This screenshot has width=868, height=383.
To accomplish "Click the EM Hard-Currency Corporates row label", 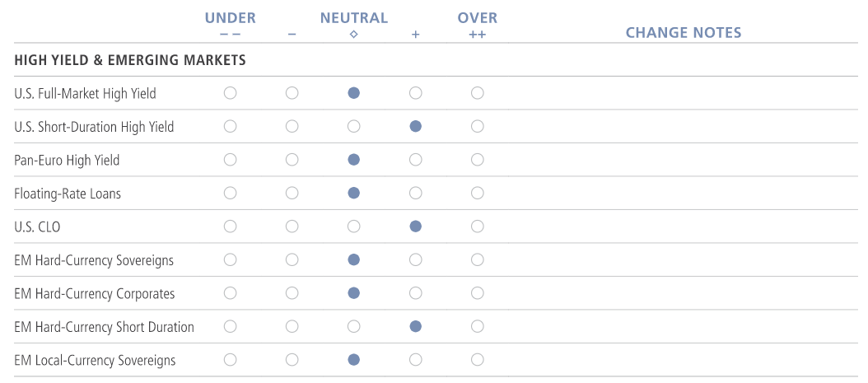I will pyautogui.click(x=95, y=293).
